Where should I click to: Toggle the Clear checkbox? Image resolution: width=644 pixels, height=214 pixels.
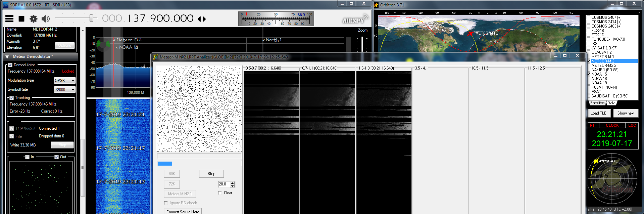(220, 193)
